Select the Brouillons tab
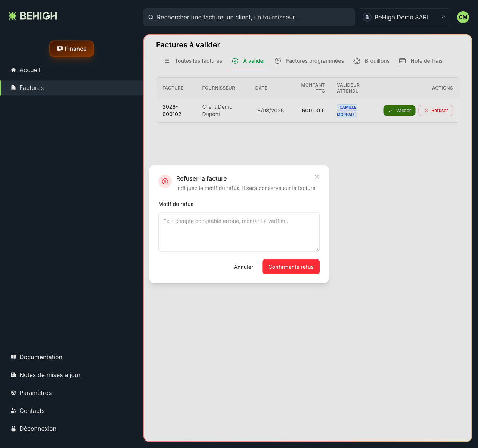Image resolution: width=478 pixels, height=448 pixels. coord(371,61)
